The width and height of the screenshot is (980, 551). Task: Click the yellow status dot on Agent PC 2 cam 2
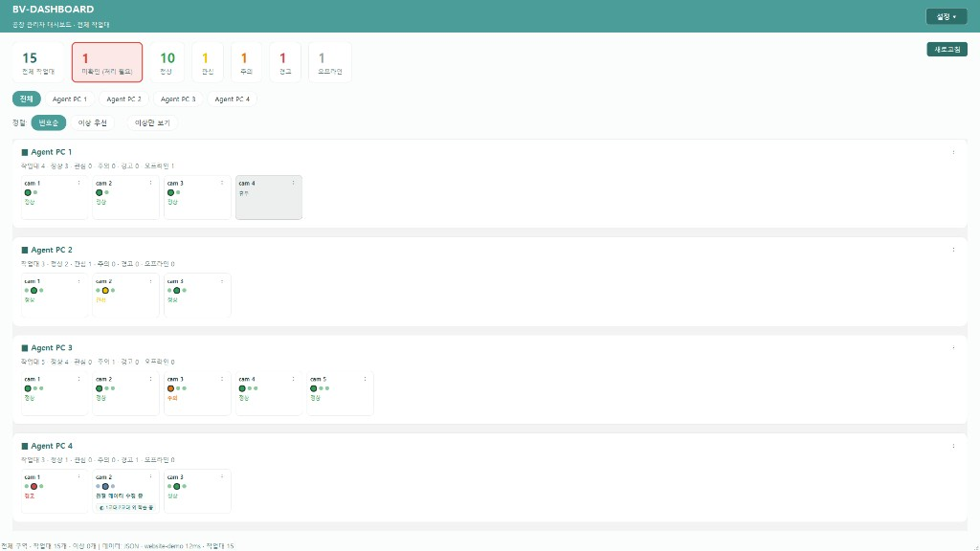tap(105, 291)
